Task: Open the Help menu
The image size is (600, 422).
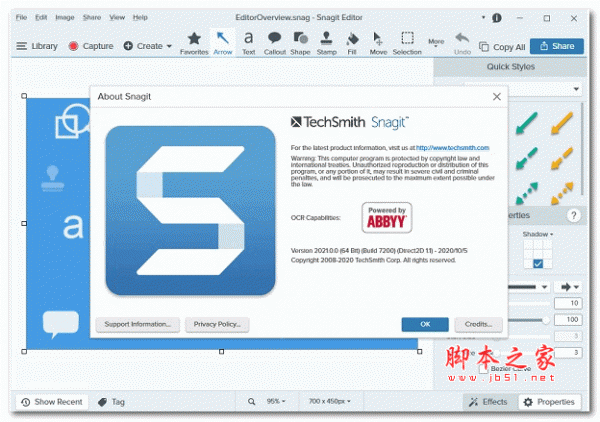Action: pyautogui.click(x=140, y=17)
